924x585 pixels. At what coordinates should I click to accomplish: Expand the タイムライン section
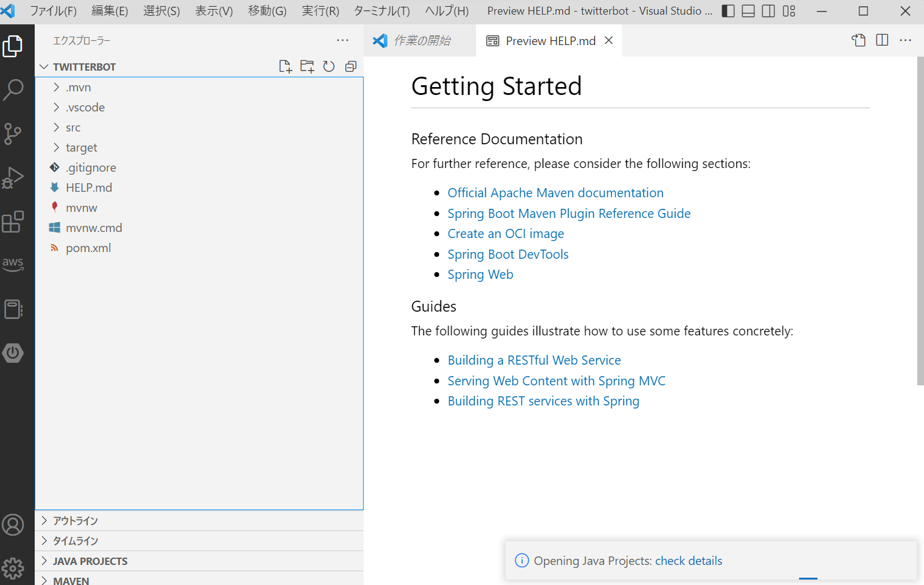(199, 541)
